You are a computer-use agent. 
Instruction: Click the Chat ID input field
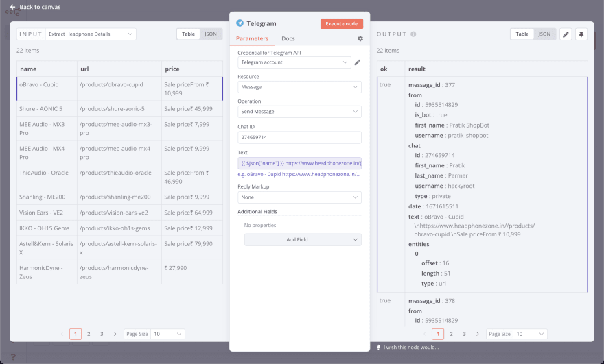299,137
